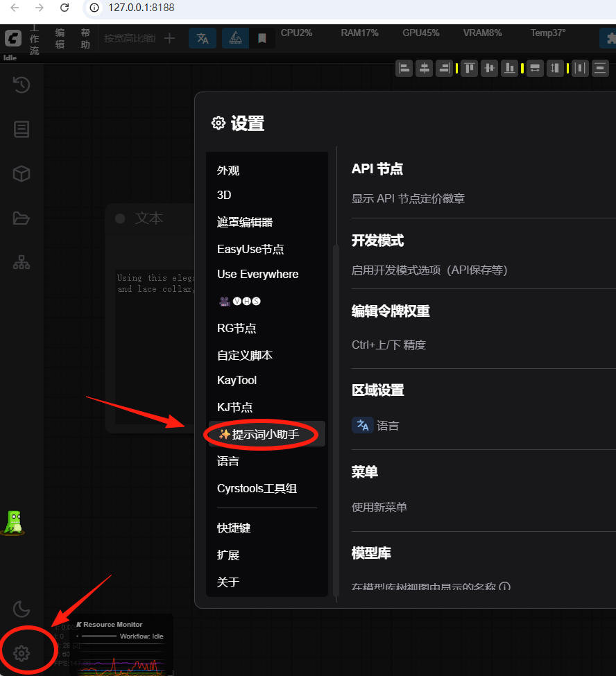The width and height of the screenshot is (616, 676).
Task: Open the queue list panel in sidebar
Action: (x=21, y=129)
